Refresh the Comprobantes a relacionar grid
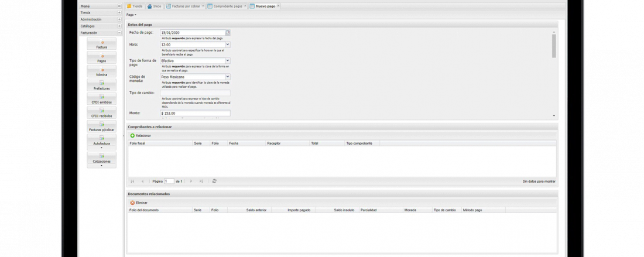The width and height of the screenshot is (644, 257). [214, 181]
